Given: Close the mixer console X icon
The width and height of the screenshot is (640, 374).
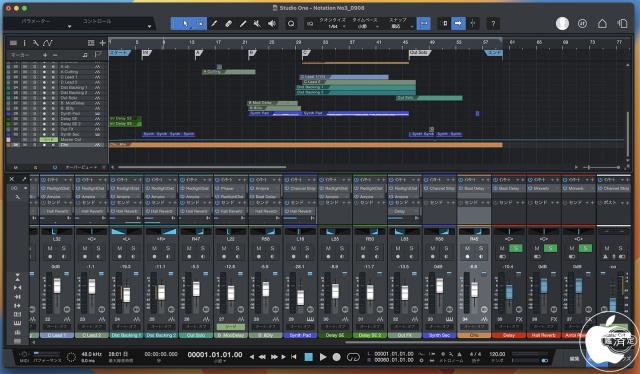Looking at the screenshot, I should click(x=12, y=179).
